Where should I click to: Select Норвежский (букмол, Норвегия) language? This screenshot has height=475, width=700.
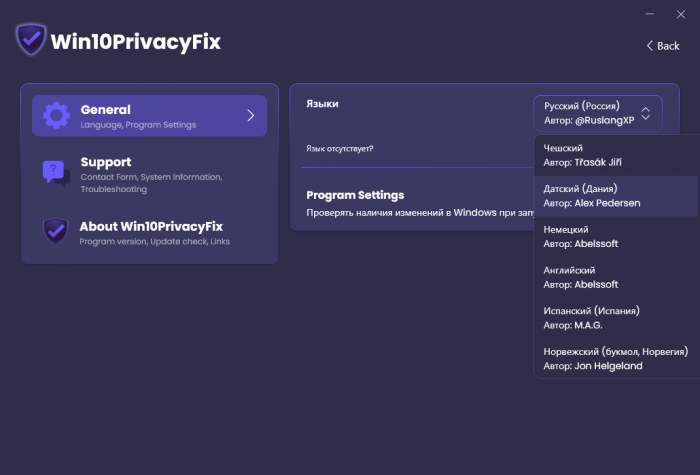615,358
